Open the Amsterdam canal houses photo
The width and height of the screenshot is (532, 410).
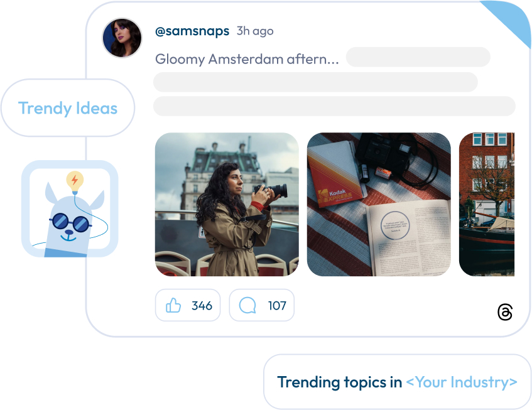(487, 204)
